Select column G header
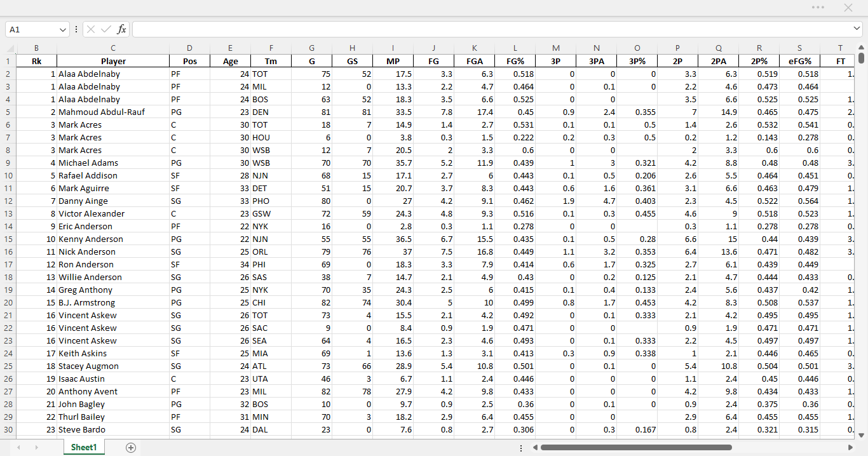Viewport: 868px width, 456px height. (x=311, y=48)
